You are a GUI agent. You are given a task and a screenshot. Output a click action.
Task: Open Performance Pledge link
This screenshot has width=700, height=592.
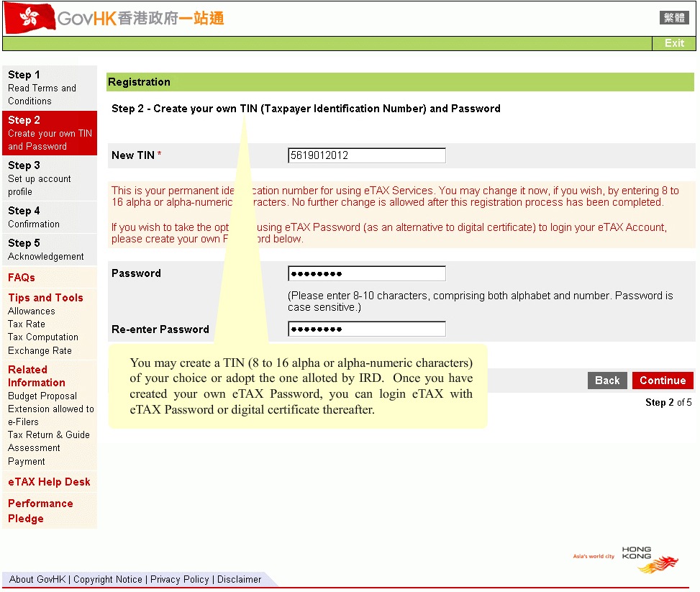pyautogui.click(x=40, y=511)
